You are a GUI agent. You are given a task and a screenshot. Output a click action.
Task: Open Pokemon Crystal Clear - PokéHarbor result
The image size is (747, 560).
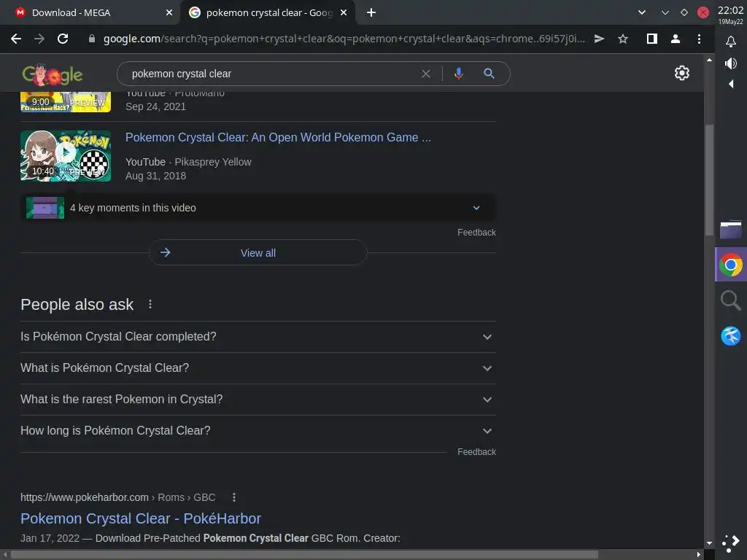141,518
